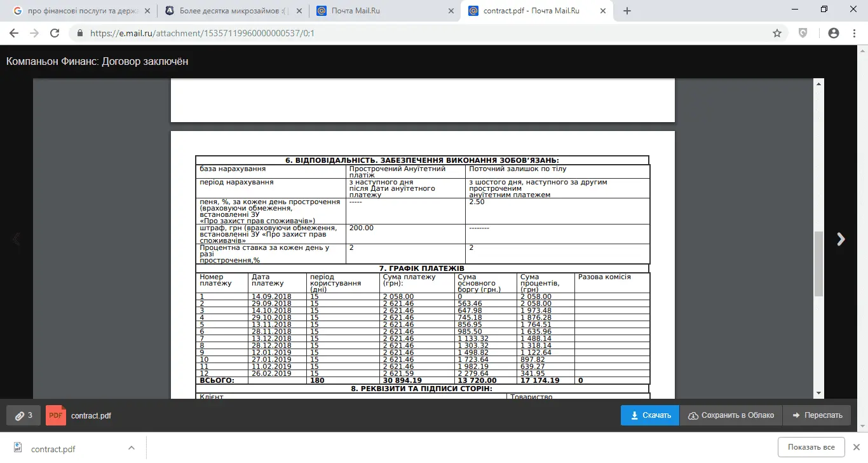Open the Chrome profile avatar icon
The width and height of the screenshot is (868, 463).
coord(834,33)
